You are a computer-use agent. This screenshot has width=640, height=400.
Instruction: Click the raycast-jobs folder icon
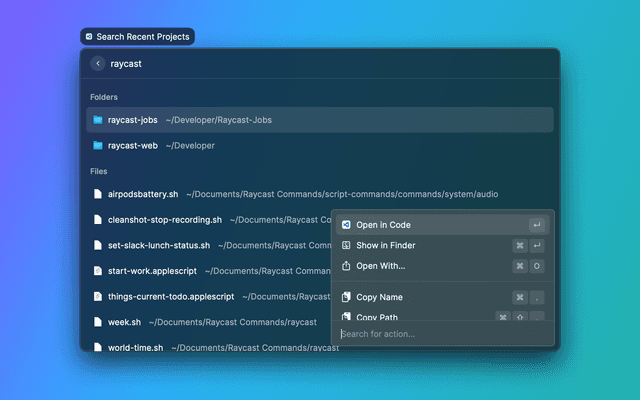(98, 120)
